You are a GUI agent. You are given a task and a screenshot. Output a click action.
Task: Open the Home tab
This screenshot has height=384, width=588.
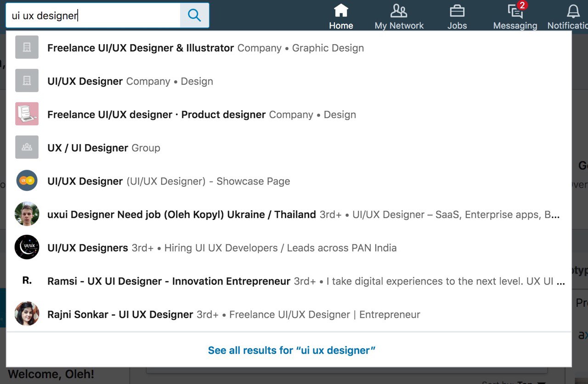point(341,17)
